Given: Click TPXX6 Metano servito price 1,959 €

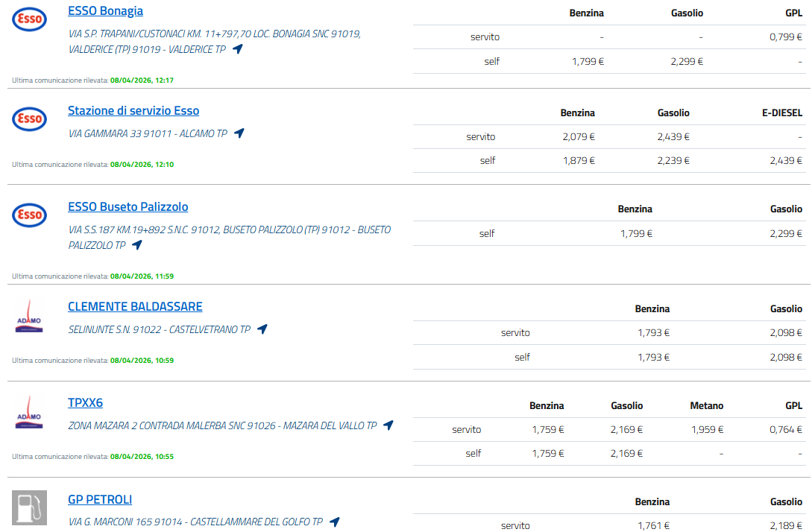Looking at the screenshot, I should point(706,429).
